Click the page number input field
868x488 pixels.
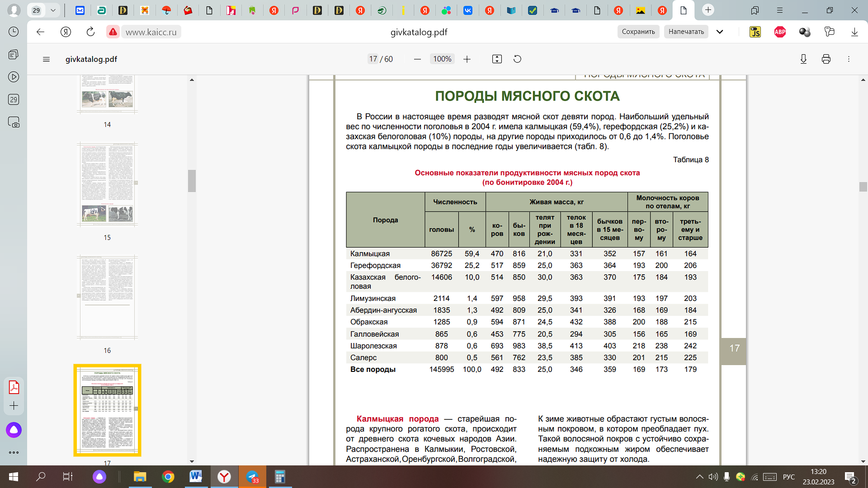click(373, 59)
